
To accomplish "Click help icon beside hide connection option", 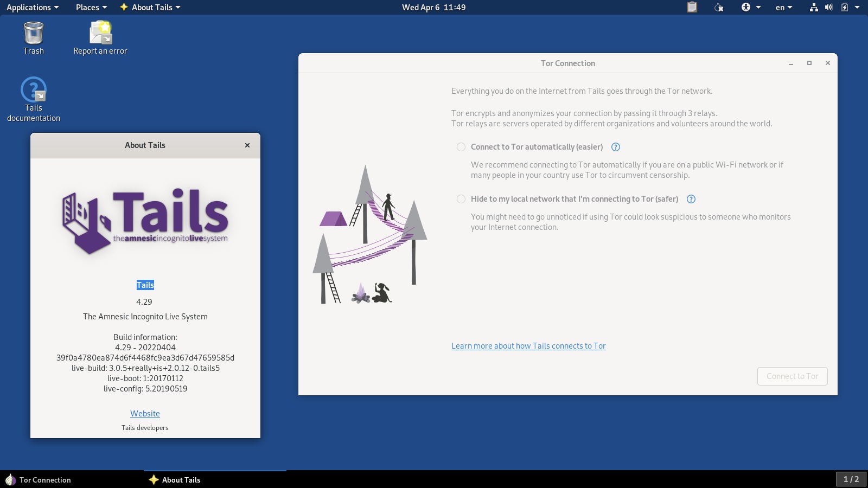I will point(691,199).
